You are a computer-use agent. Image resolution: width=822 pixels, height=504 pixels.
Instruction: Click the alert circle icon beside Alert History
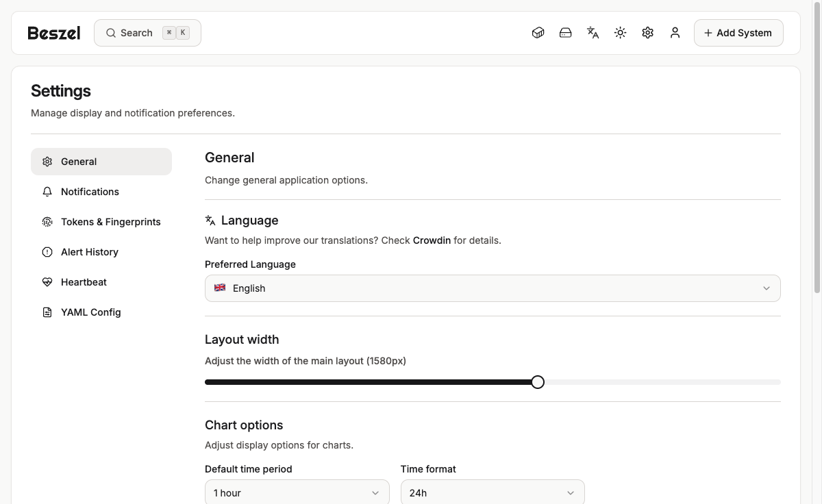47,252
